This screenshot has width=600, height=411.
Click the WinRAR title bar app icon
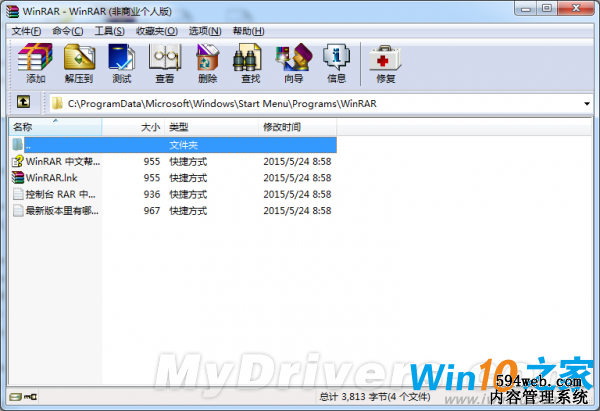(12, 11)
